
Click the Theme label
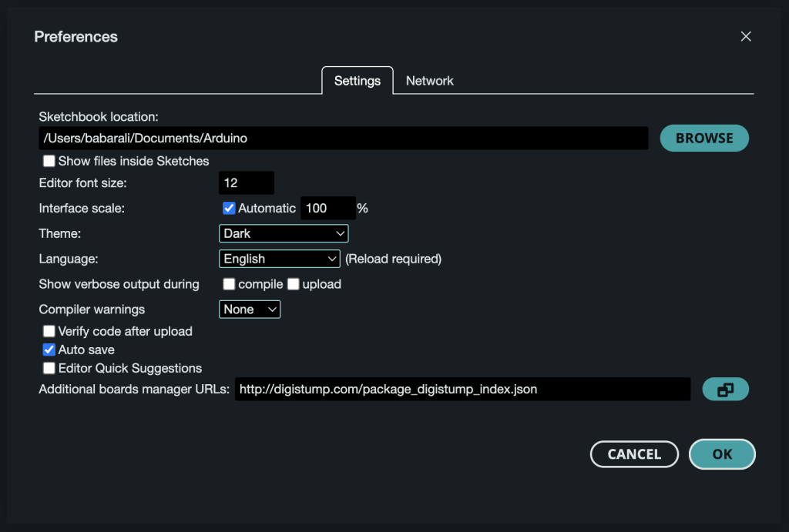(x=60, y=233)
